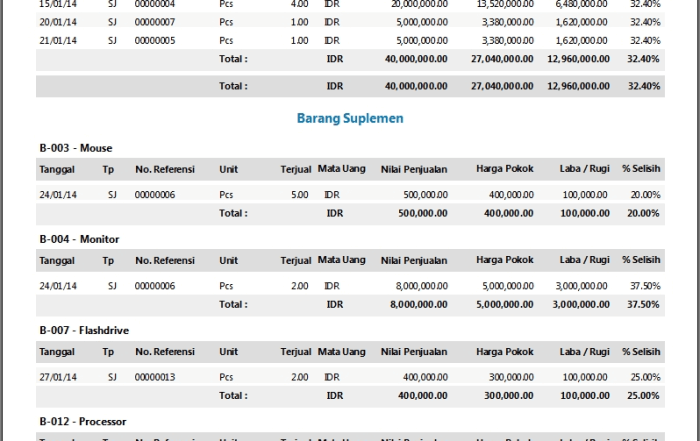Click Laba / Rugi header in Flashdrive table
The image size is (700, 441).
pos(584,351)
